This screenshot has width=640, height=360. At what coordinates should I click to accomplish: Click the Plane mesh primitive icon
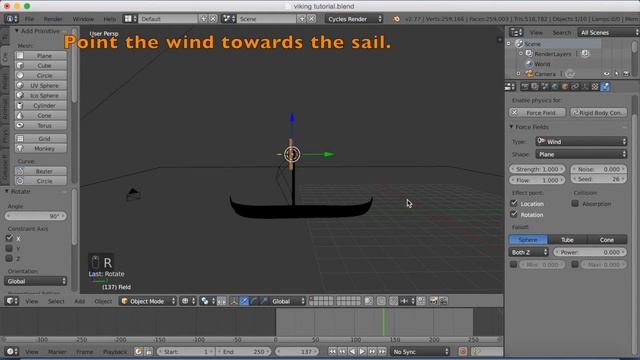[x=20, y=56]
